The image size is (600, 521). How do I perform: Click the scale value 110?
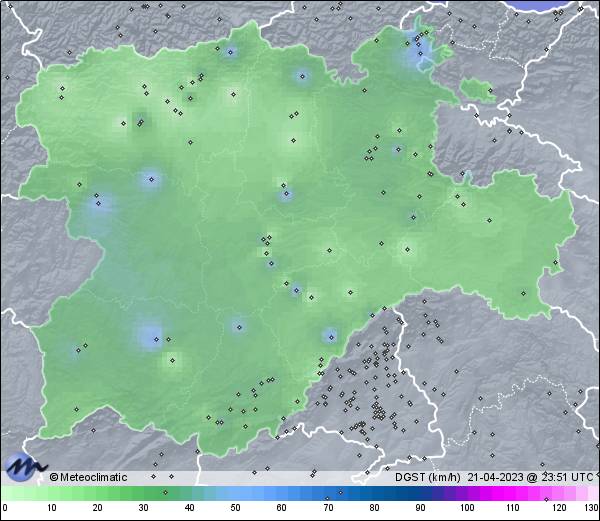click(513, 508)
